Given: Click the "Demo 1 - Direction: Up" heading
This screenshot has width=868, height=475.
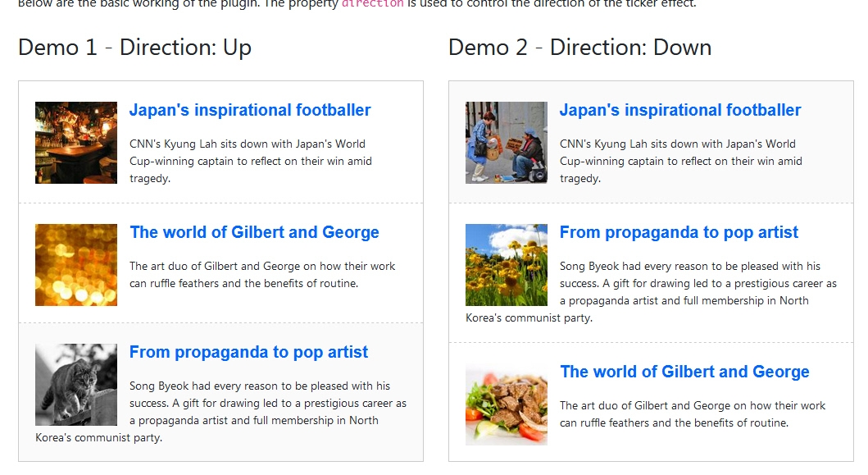Looking at the screenshot, I should point(134,48).
